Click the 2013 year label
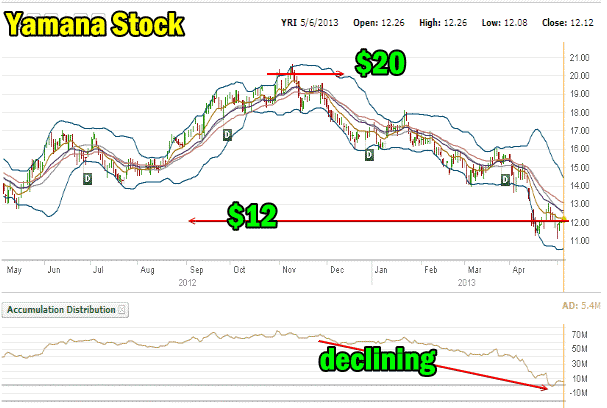This screenshot has width=607, height=408. pyautogui.click(x=466, y=283)
